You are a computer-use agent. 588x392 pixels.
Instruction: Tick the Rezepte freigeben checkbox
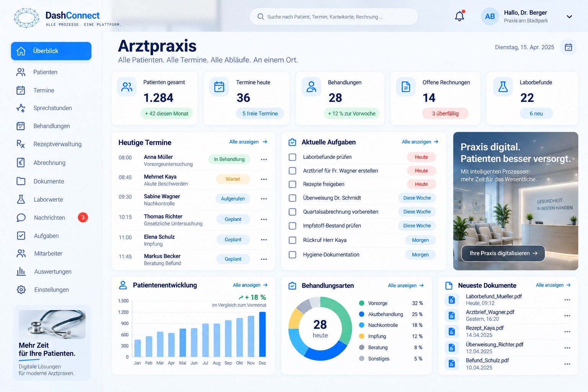[292, 184]
